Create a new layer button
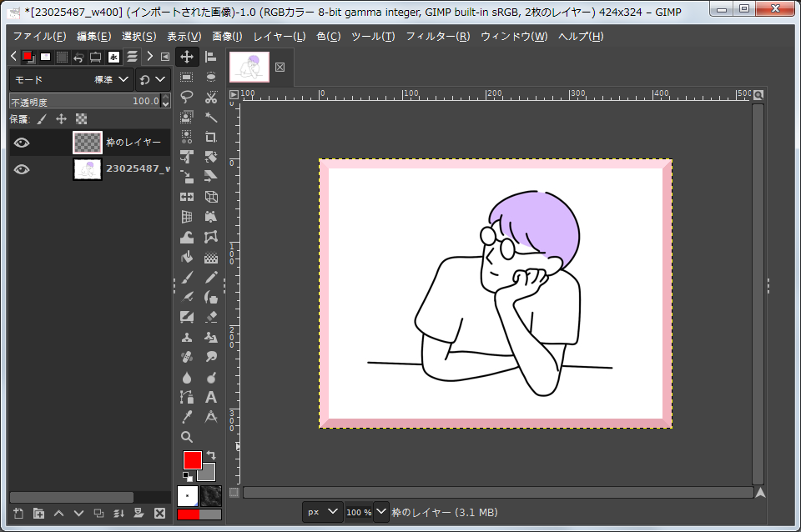The image size is (801, 532). (18, 513)
